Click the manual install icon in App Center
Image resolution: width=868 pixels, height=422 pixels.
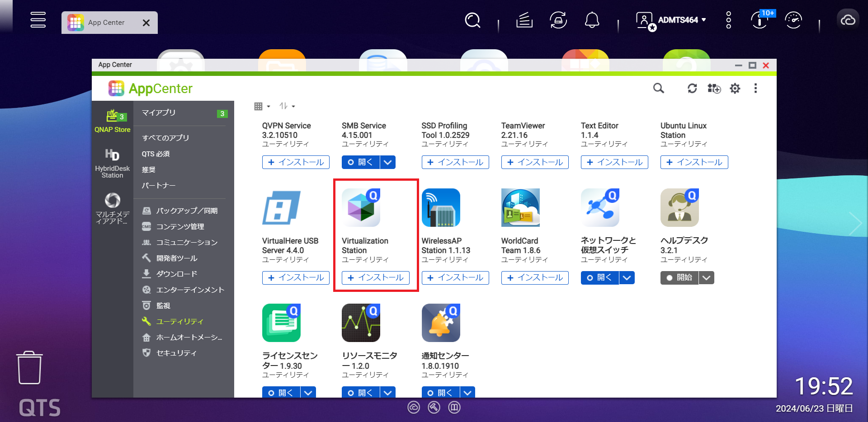point(714,88)
